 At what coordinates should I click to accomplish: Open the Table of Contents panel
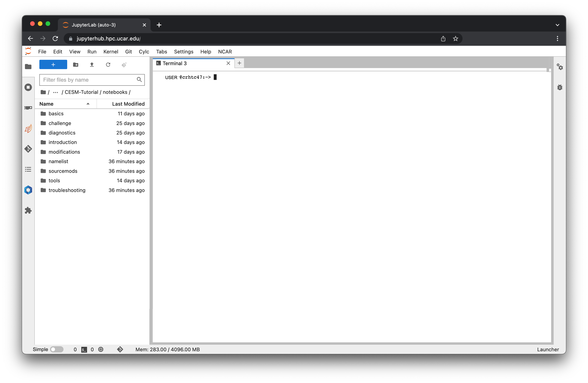28,169
